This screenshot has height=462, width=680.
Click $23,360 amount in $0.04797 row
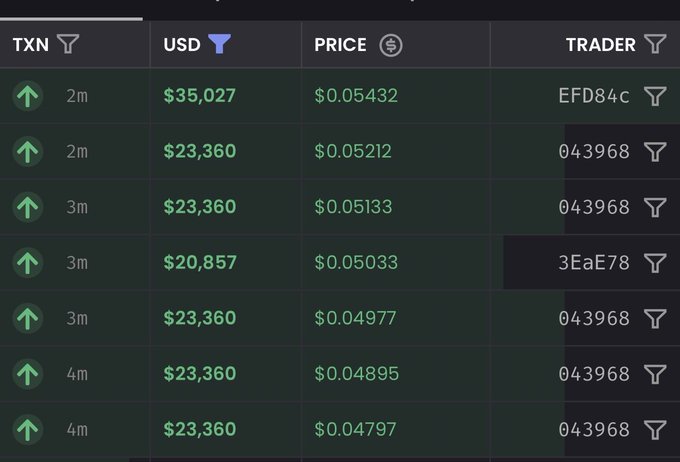click(200, 429)
